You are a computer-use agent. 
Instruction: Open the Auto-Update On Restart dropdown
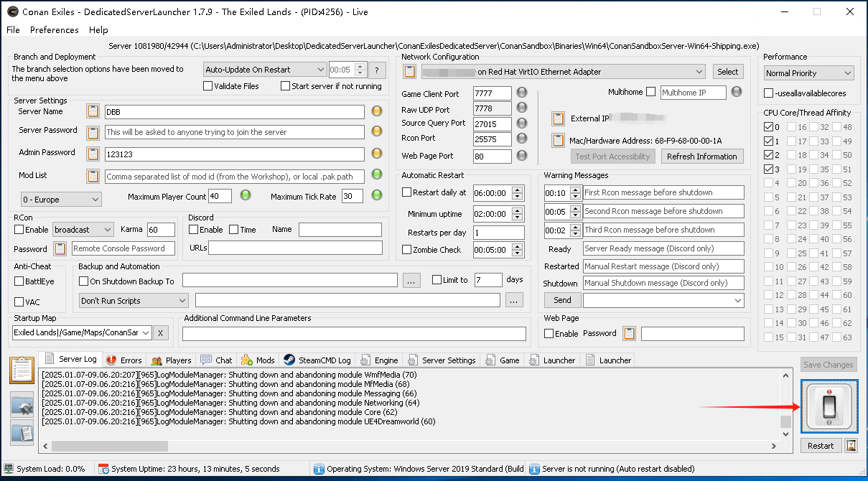[264, 70]
